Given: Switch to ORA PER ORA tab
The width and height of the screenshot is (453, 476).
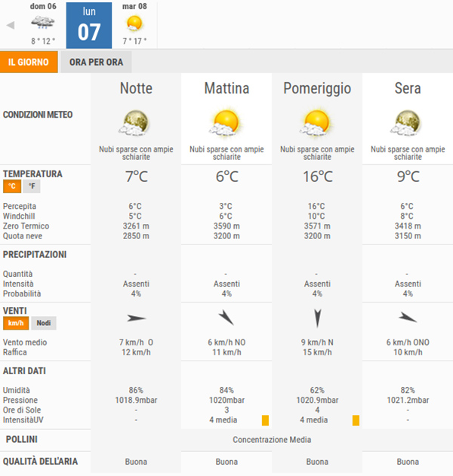Looking at the screenshot, I should click(x=96, y=62).
